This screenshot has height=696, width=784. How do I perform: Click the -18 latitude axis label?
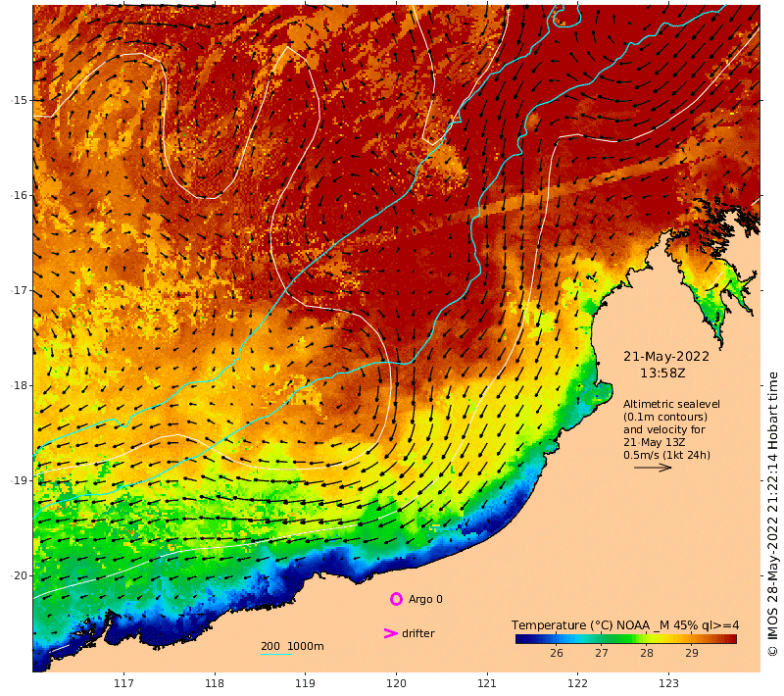pos(20,385)
